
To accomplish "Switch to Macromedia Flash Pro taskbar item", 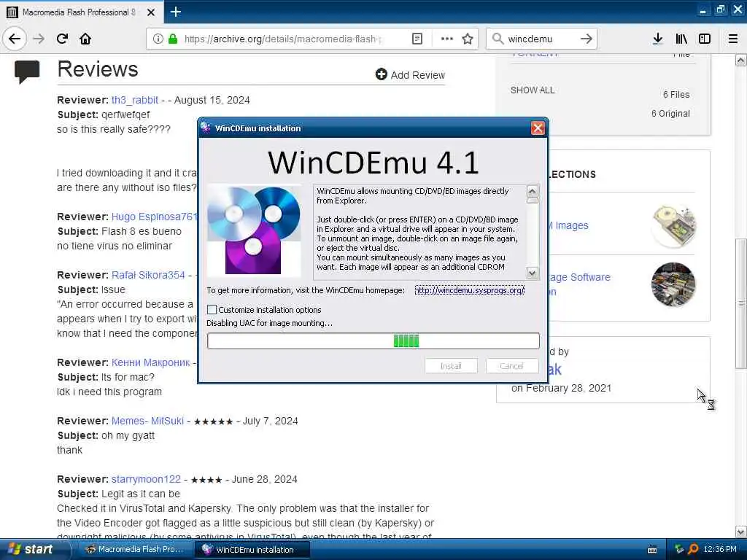I will pos(135,549).
